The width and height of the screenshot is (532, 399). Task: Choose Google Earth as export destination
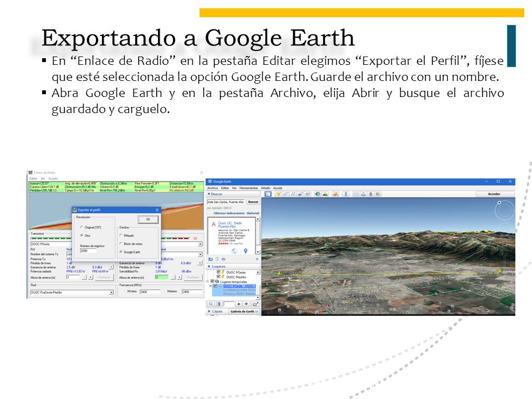click(x=121, y=252)
